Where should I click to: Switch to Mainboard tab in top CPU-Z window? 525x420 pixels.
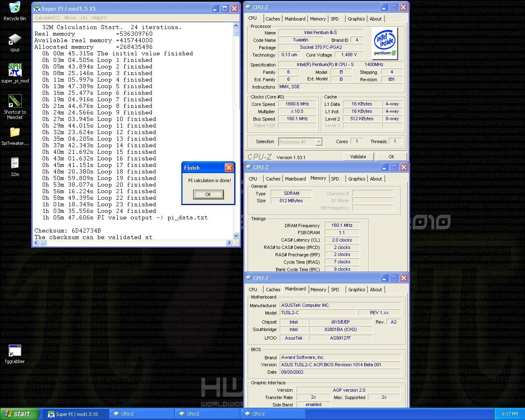295,19
